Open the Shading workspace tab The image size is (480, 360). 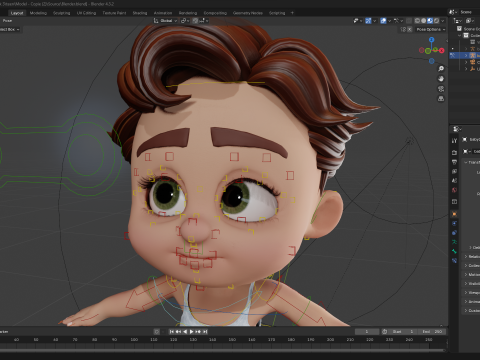click(x=140, y=13)
